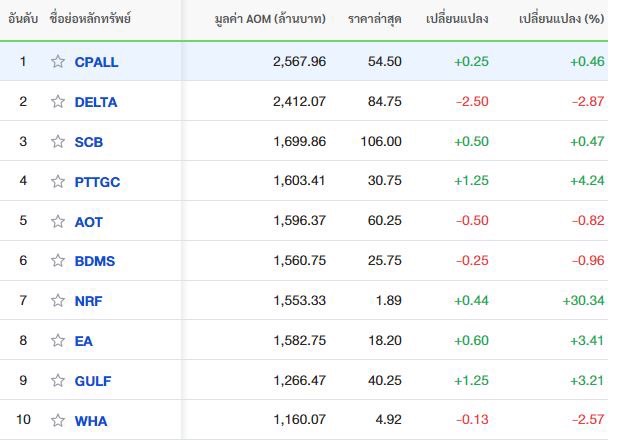
Task: Favorite GULF using its star icon
Action: click(58, 380)
